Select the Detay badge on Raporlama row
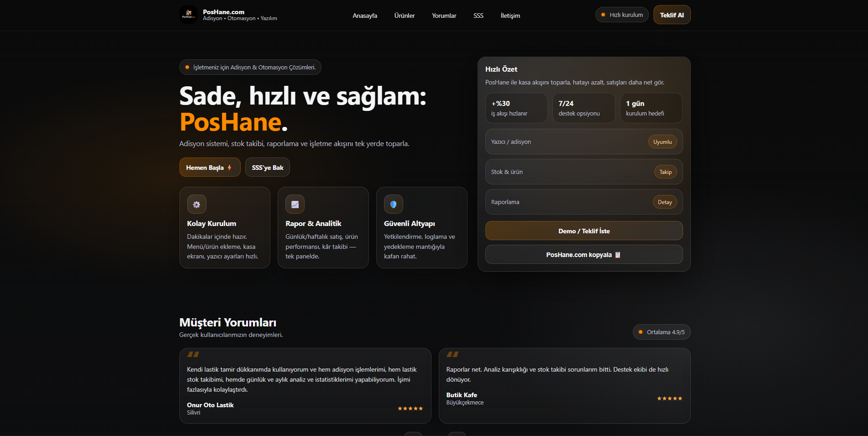This screenshot has height=436, width=868. [x=664, y=202]
